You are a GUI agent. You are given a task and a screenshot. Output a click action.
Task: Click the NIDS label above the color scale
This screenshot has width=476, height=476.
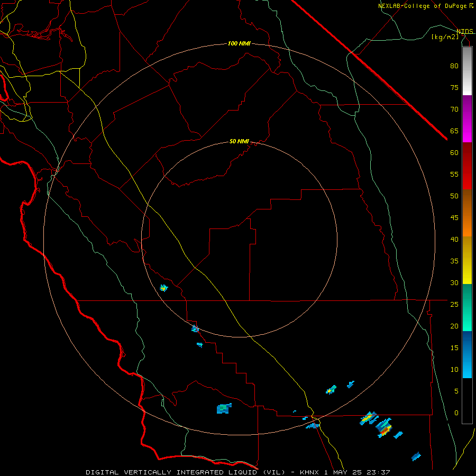click(x=465, y=31)
